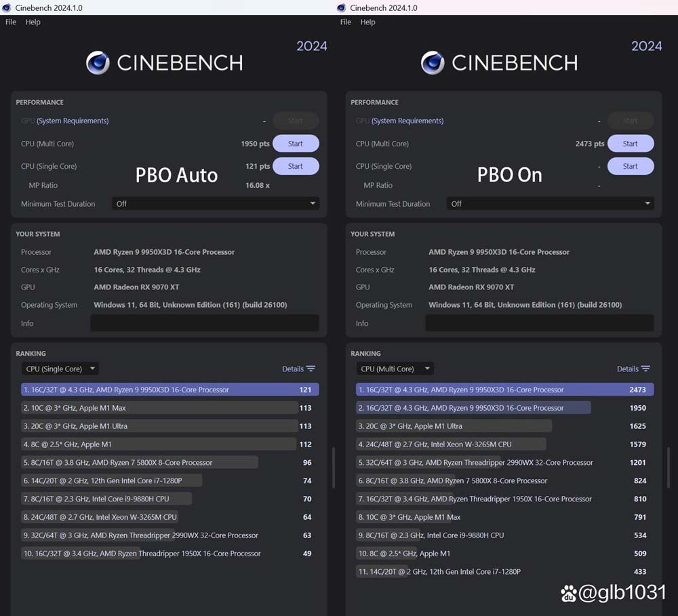The width and height of the screenshot is (678, 616).
Task: Select the Xeon W-3265M row scoring 1579
Action: coord(504,444)
